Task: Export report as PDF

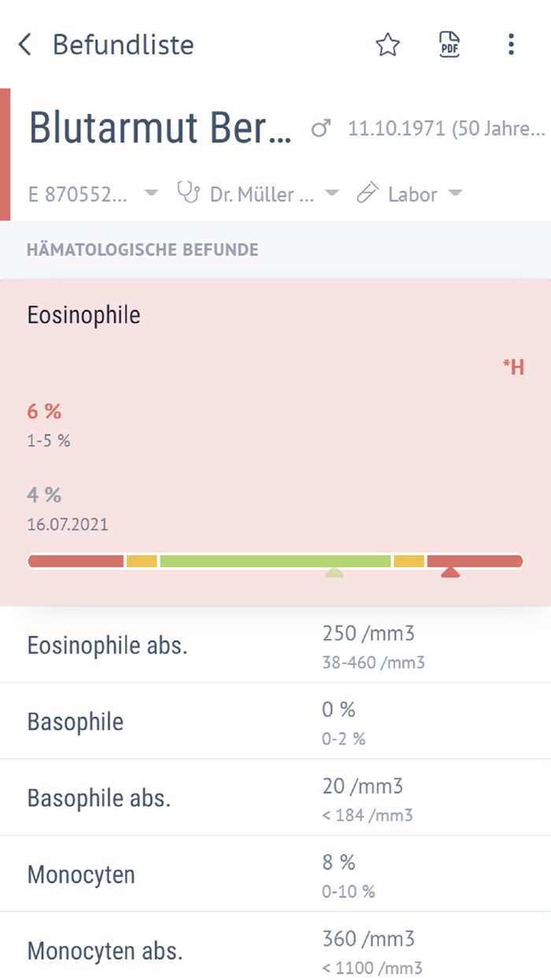Action: tap(449, 45)
